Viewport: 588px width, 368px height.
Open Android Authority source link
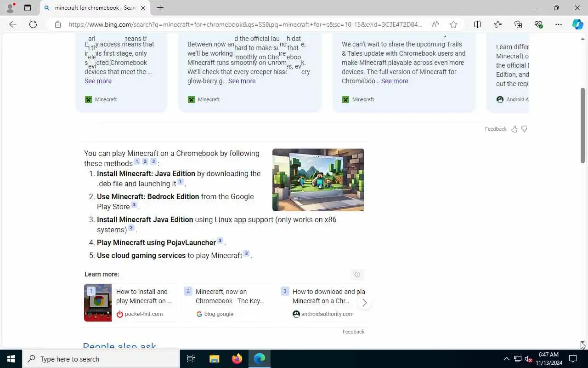click(x=513, y=99)
